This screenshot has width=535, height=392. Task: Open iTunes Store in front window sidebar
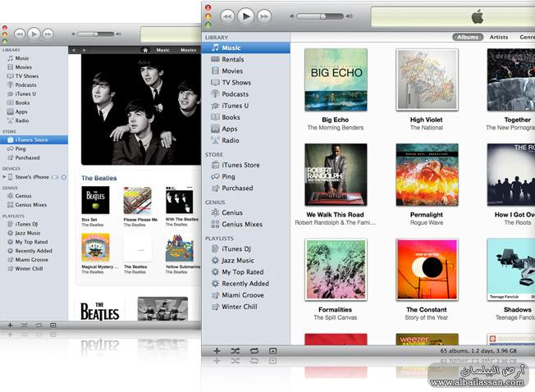pos(245,165)
